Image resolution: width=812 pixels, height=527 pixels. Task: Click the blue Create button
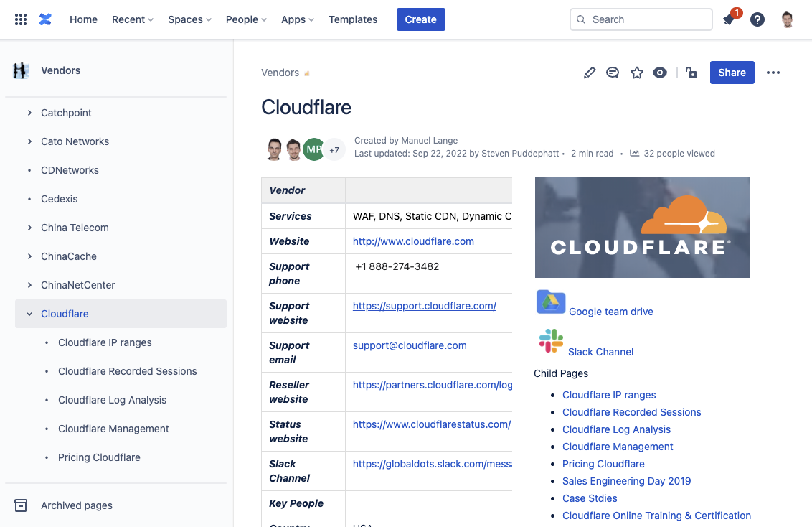(420, 19)
